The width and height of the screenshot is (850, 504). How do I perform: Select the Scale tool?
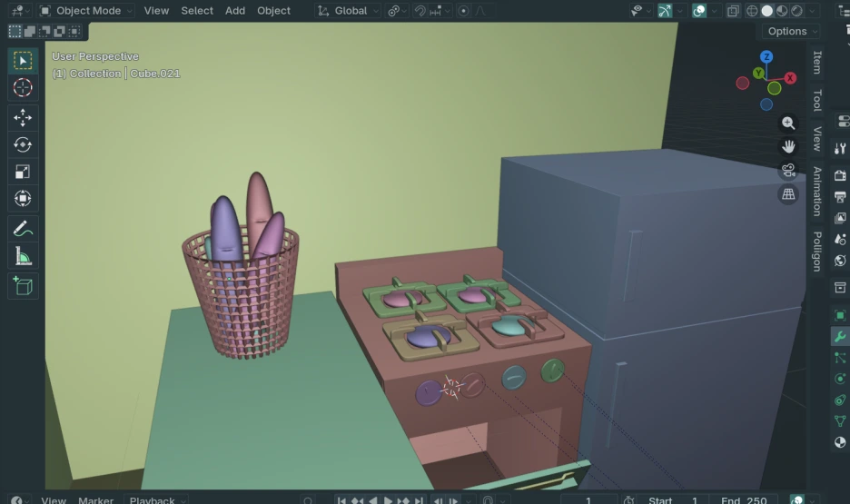click(x=23, y=172)
